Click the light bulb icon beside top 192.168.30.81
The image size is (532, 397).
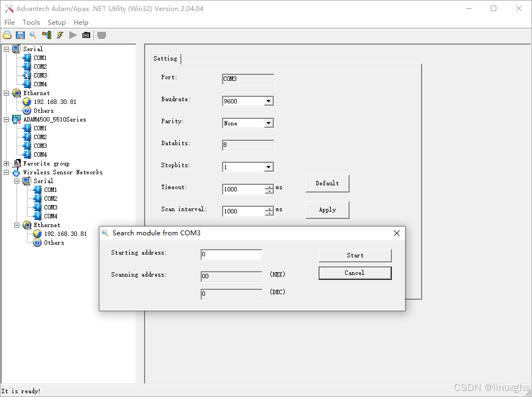click(27, 102)
